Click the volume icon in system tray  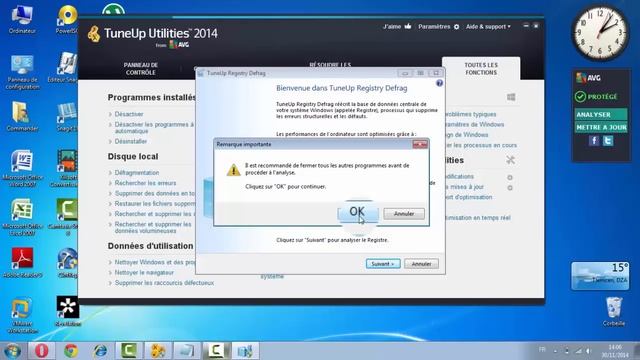coord(589,351)
